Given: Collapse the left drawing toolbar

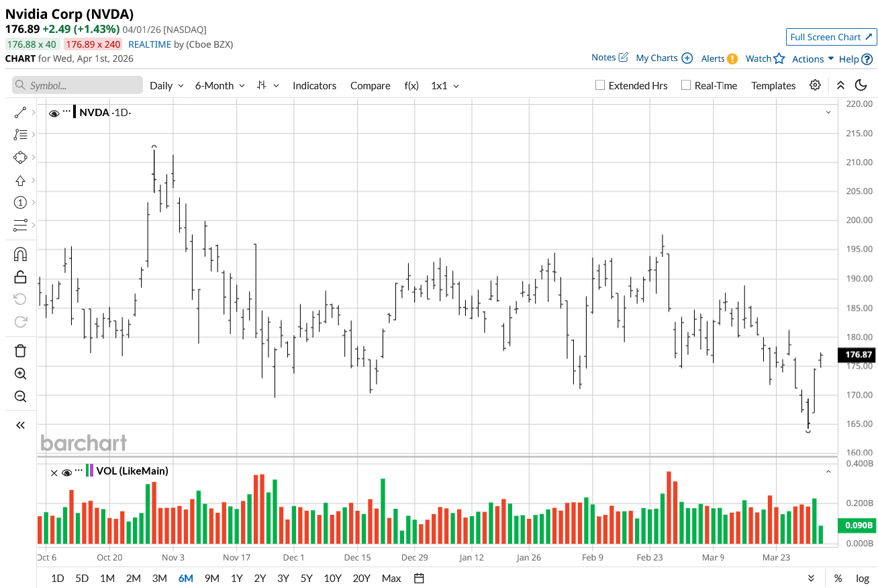Looking at the screenshot, I should point(20,425).
